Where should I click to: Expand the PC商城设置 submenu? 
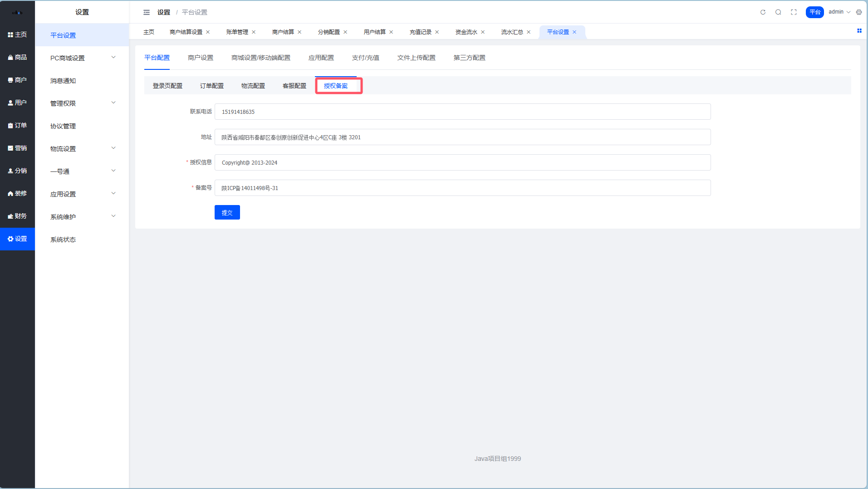pos(82,58)
